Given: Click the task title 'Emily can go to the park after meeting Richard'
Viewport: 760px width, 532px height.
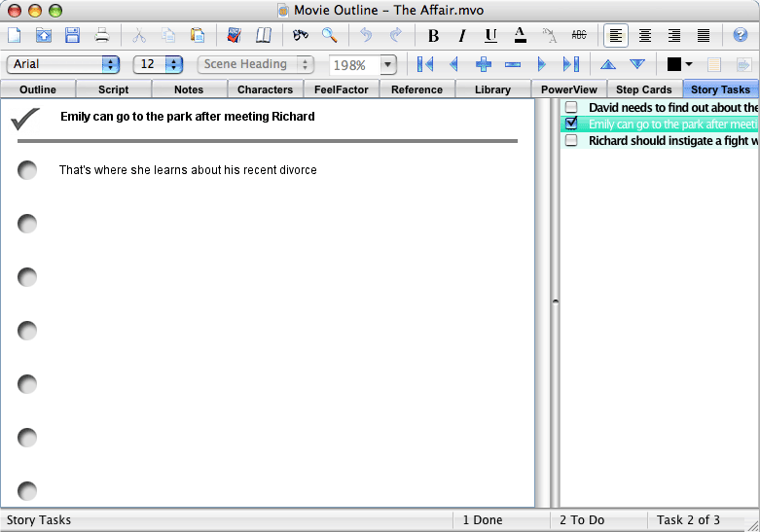Looking at the screenshot, I should [188, 117].
